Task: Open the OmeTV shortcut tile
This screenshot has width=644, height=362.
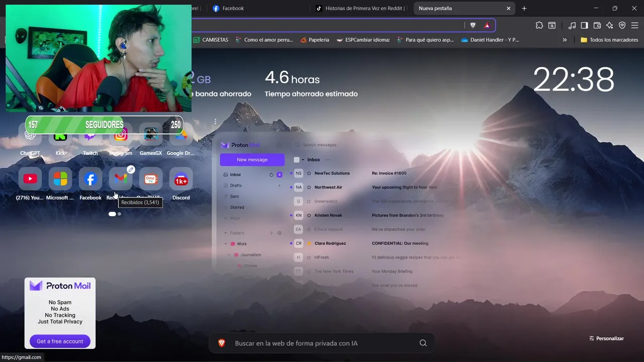Action: coord(151,179)
